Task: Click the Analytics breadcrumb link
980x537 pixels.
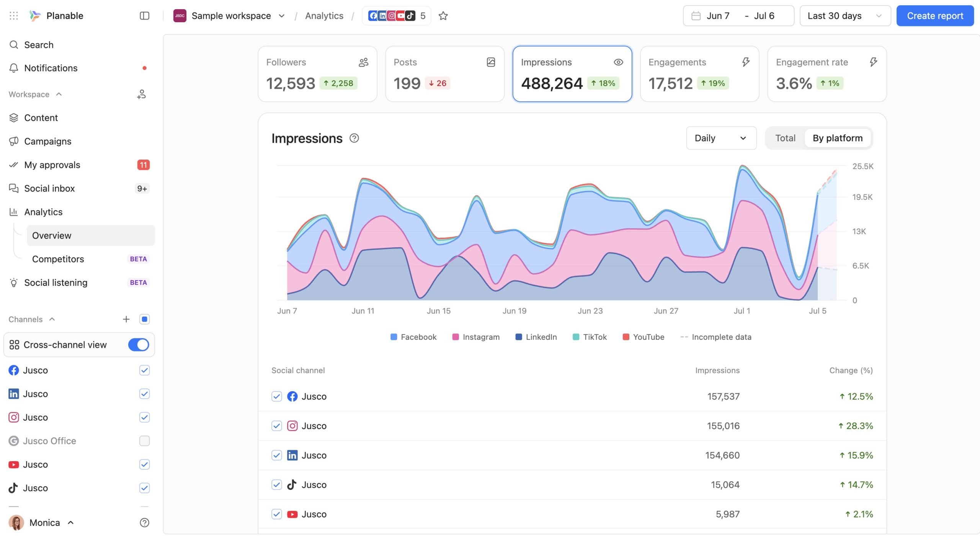Action: click(324, 16)
